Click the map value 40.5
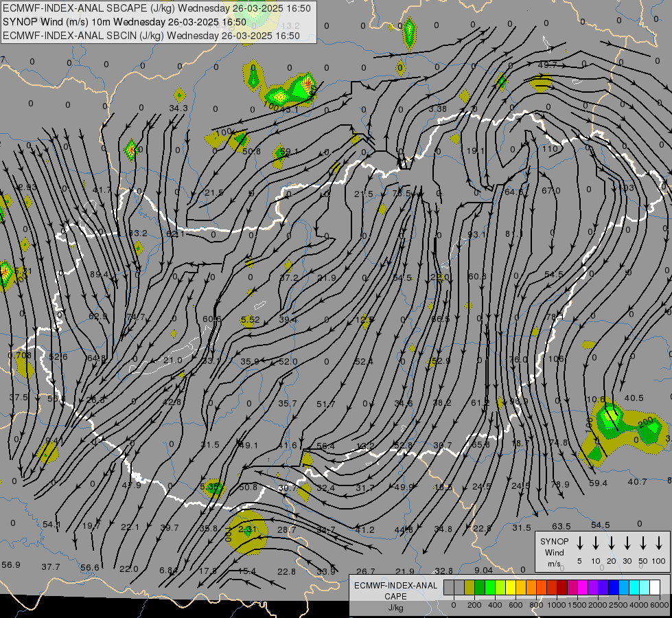 [x=634, y=398]
